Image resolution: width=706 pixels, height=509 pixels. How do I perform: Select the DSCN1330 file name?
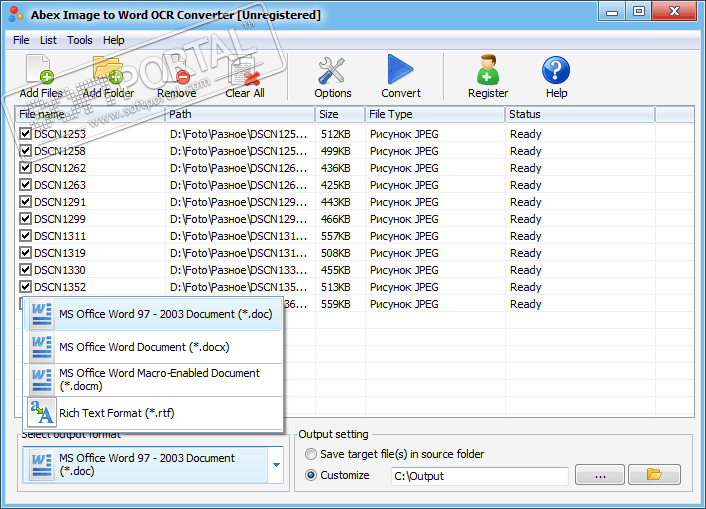[x=60, y=270]
